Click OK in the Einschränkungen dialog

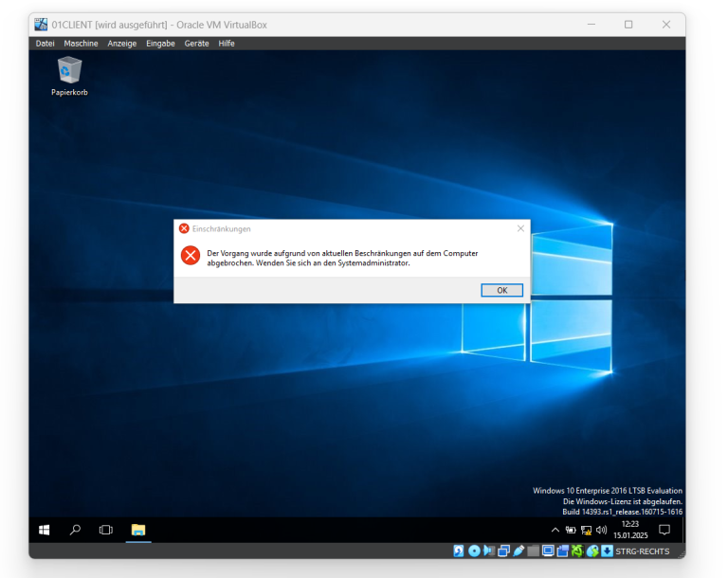501,290
